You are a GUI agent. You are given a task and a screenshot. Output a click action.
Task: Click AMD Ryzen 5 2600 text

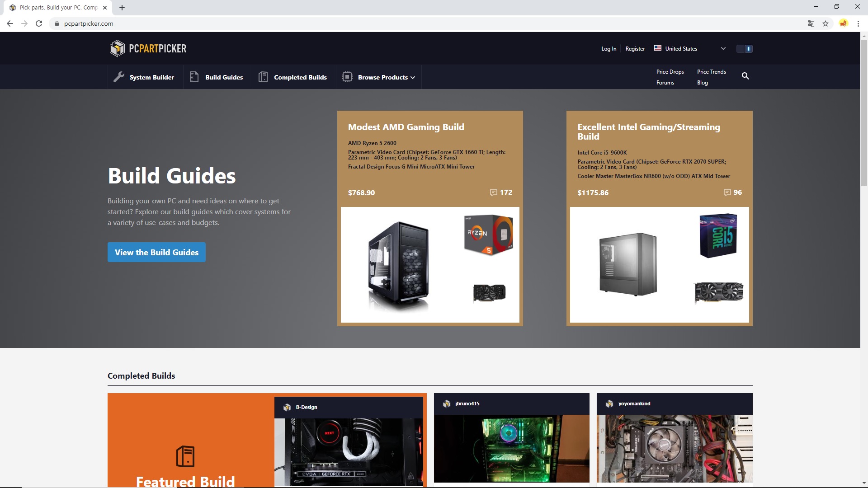tap(372, 143)
